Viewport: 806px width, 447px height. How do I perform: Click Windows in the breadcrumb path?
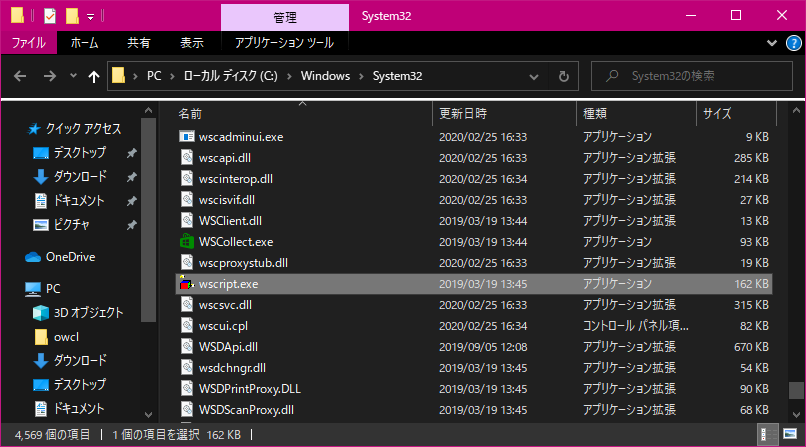tap(324, 76)
